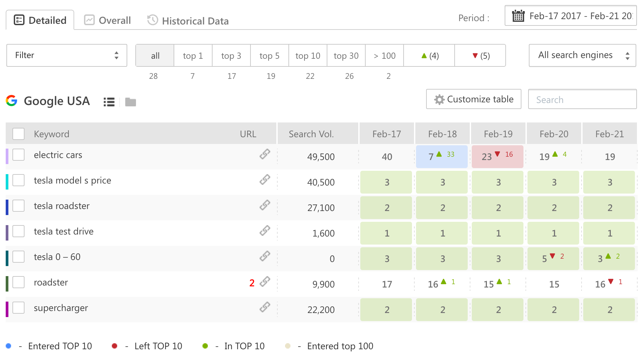Select the > 100 ranking filter
This screenshot has width=644, height=363.
tap(384, 55)
